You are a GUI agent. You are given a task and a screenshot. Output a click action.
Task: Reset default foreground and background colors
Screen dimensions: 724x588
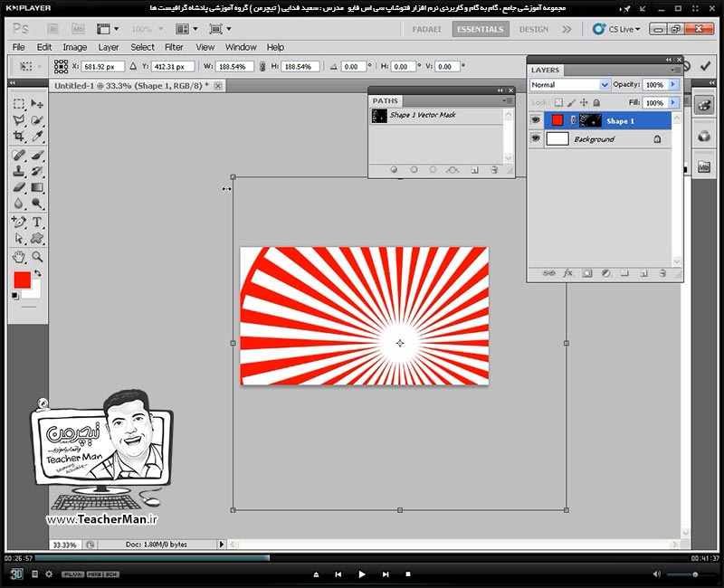click(15, 296)
